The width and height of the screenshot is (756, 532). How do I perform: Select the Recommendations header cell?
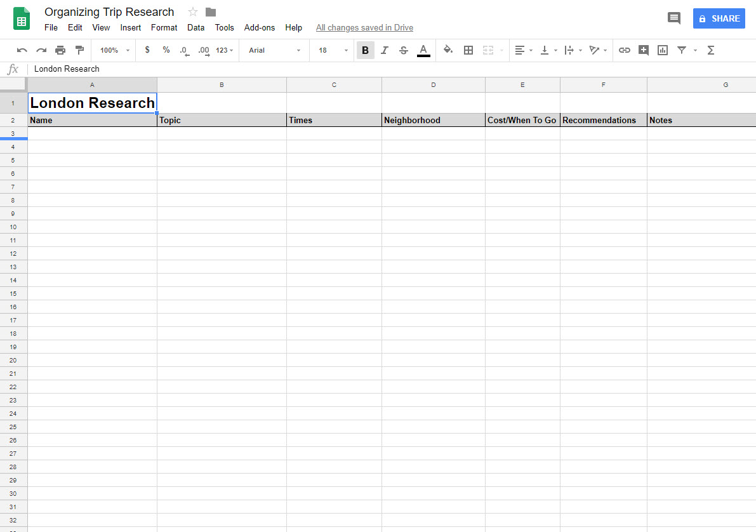point(604,120)
